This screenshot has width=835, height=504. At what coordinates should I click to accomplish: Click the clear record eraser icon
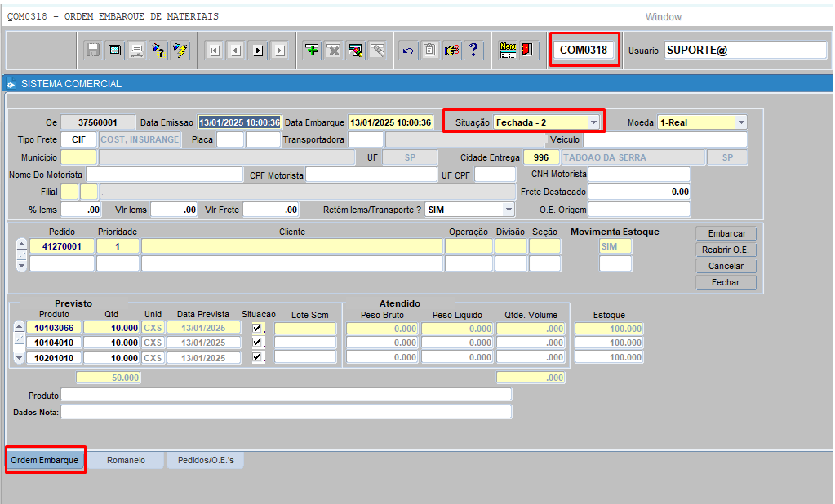(356, 51)
